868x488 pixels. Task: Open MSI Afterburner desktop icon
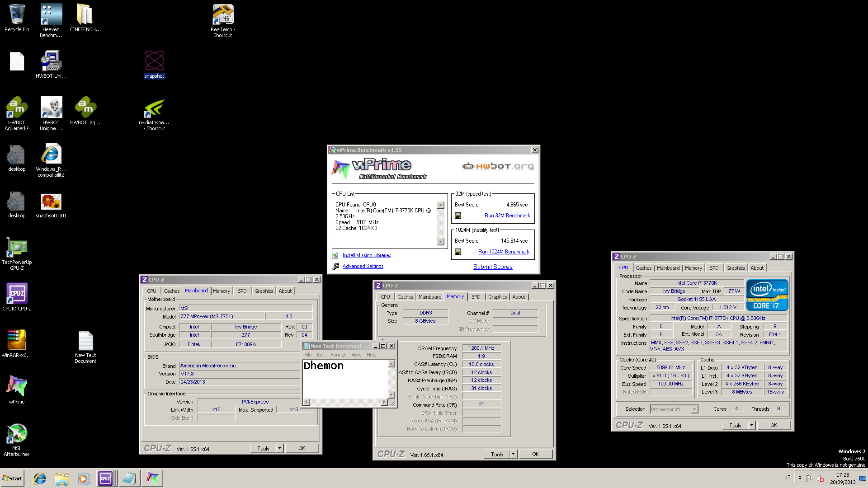click(17, 440)
